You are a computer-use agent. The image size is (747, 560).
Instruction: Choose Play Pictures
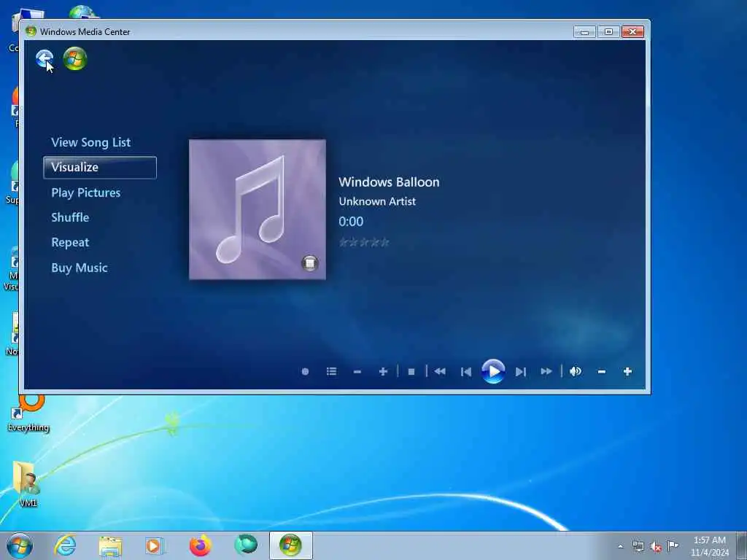pos(86,192)
